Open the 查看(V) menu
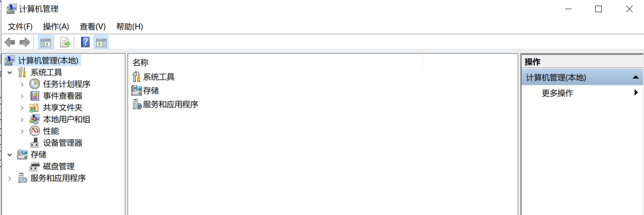The width and height of the screenshot is (644, 215). pos(93,27)
